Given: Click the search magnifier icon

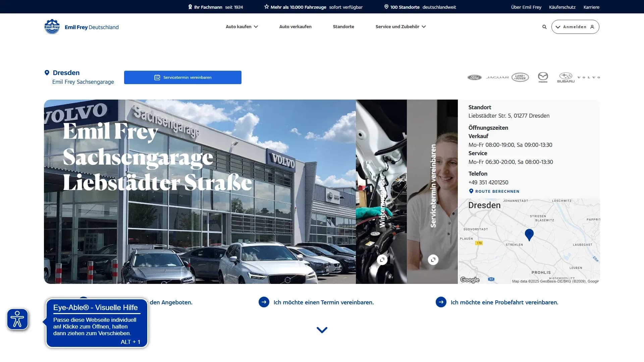Looking at the screenshot, I should tap(544, 27).
